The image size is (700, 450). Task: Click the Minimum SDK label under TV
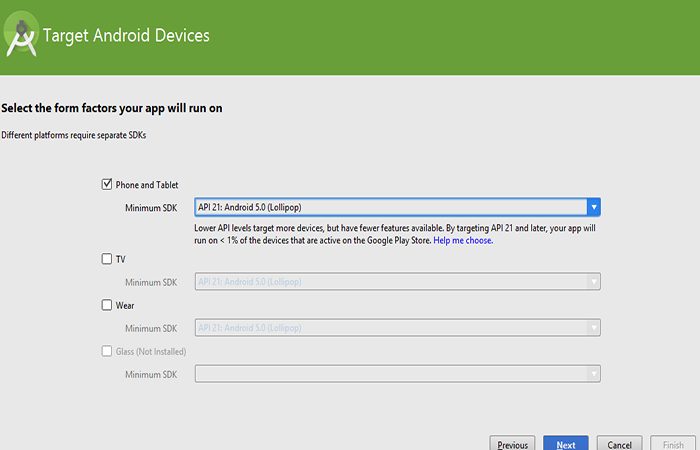tap(151, 282)
